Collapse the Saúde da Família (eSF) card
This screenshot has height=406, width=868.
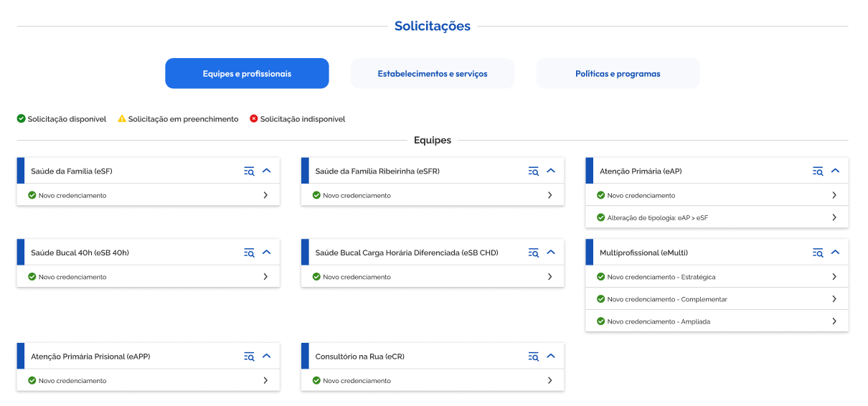pyautogui.click(x=266, y=171)
